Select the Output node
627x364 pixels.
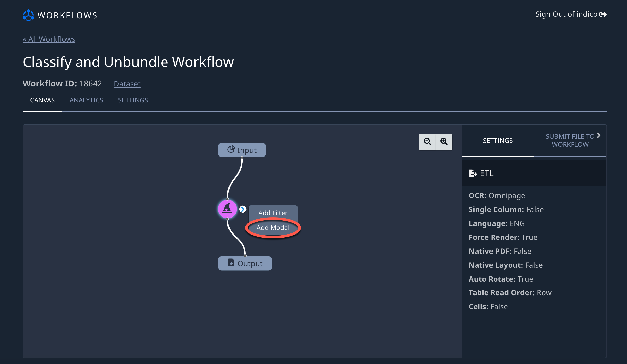click(x=245, y=263)
